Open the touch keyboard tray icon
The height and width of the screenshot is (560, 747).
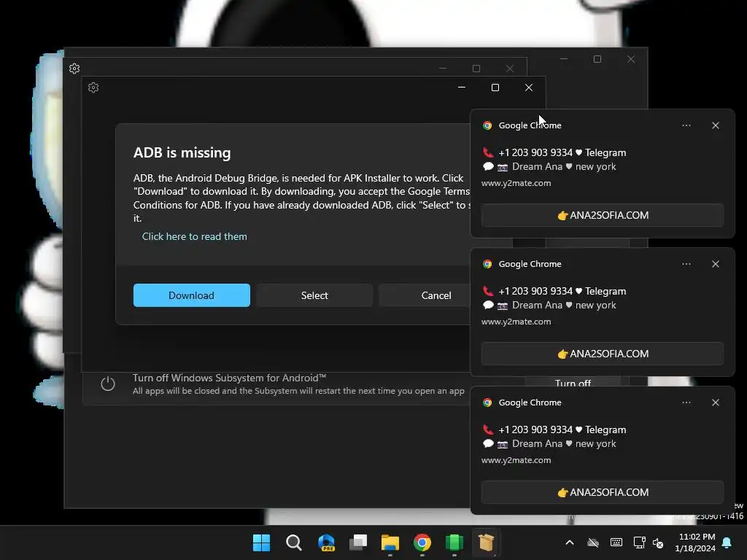(x=616, y=542)
